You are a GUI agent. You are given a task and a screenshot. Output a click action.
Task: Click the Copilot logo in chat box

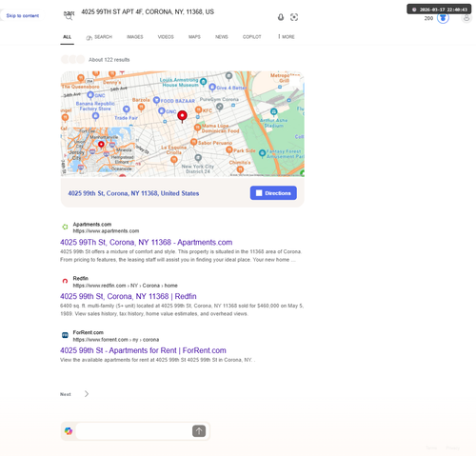pos(69,431)
